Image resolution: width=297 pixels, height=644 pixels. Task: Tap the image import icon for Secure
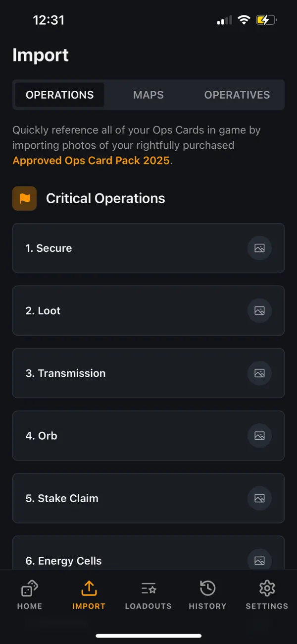coord(259,248)
